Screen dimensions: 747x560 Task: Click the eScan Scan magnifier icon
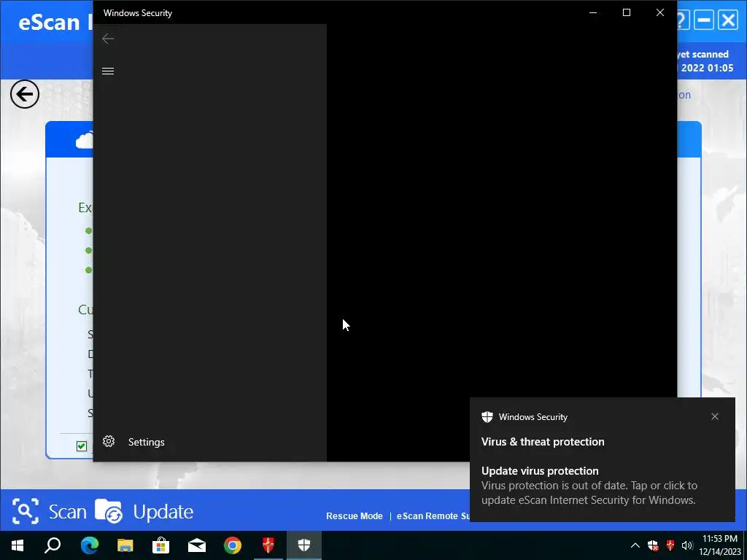[26, 511]
